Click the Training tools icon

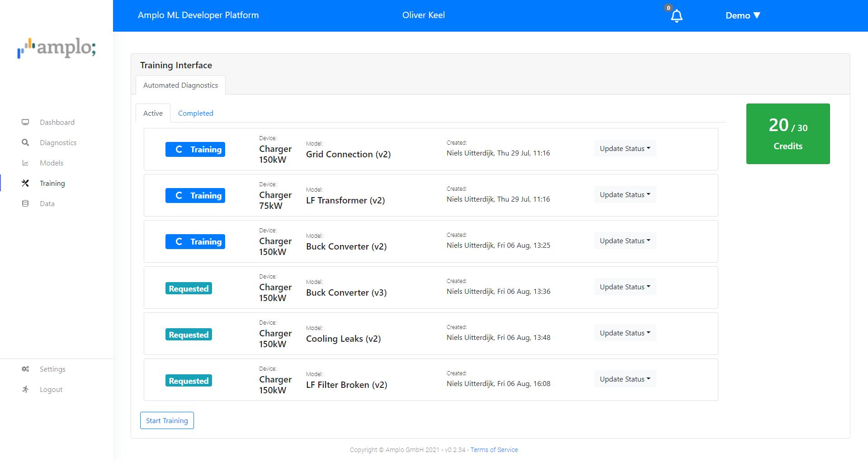tap(25, 183)
